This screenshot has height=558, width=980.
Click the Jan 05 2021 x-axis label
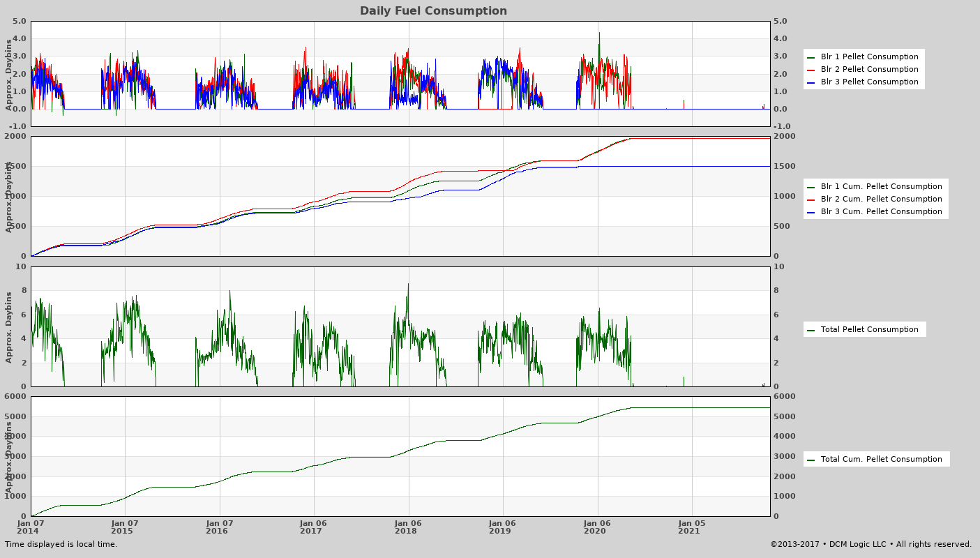(x=692, y=527)
